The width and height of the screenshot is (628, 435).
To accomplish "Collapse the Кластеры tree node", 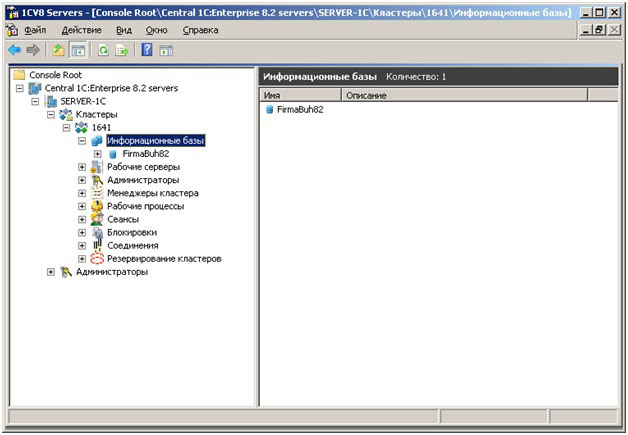I will pos(51,115).
